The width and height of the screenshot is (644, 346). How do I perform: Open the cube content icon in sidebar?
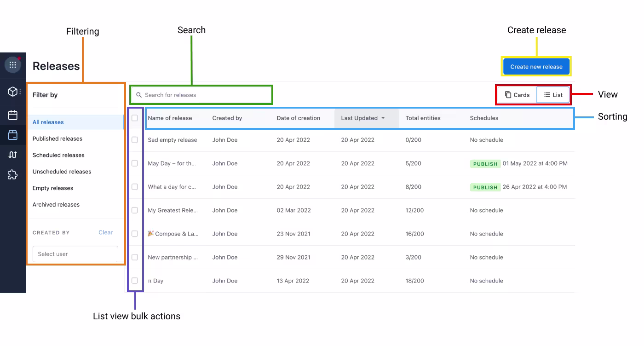coord(13,92)
